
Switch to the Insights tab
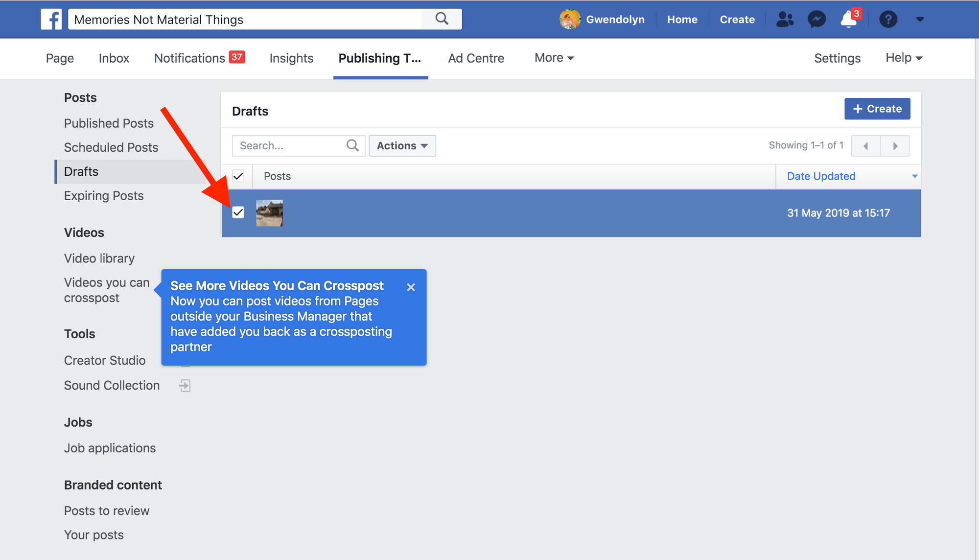point(291,58)
